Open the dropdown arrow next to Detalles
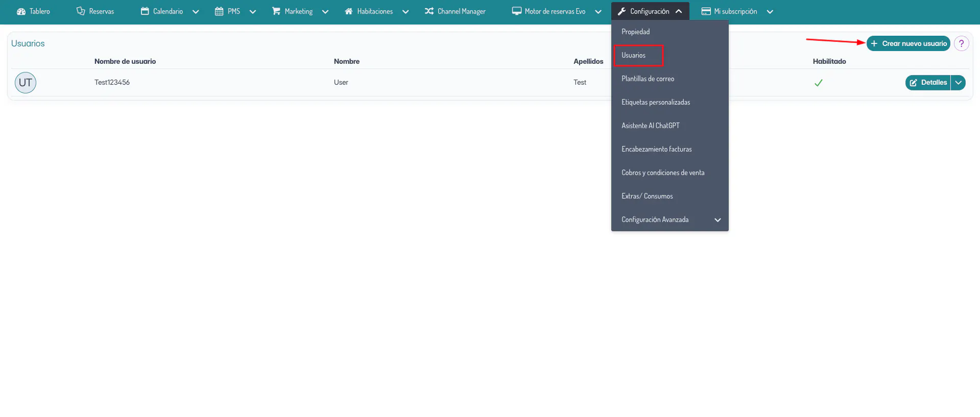The height and width of the screenshot is (417, 980). tap(959, 82)
